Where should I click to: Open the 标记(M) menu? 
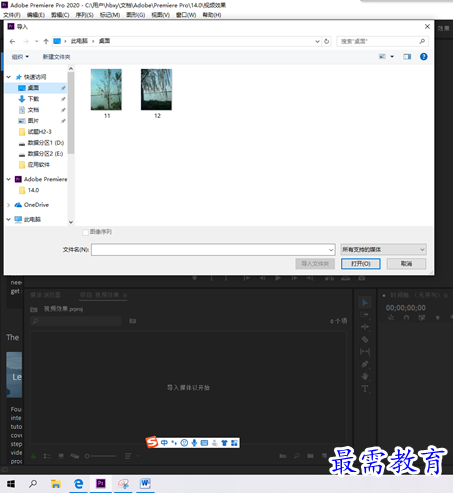point(110,15)
